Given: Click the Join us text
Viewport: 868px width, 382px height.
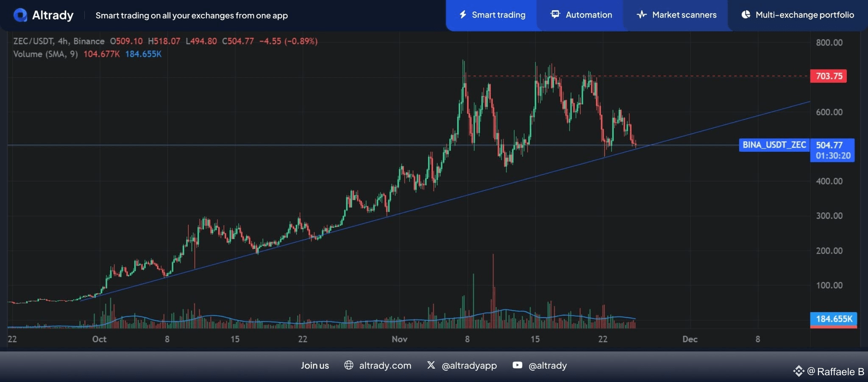Looking at the screenshot, I should (x=315, y=365).
